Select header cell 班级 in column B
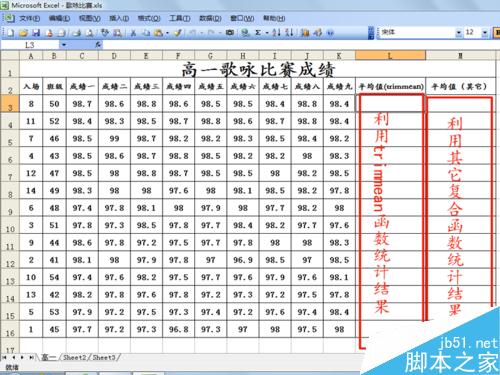 [54, 86]
